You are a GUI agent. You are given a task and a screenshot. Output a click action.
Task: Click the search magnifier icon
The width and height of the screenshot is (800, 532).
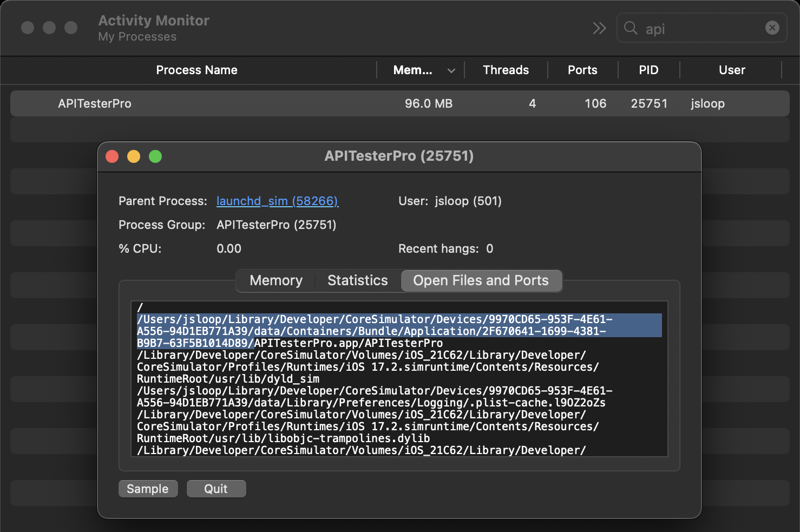(x=631, y=28)
